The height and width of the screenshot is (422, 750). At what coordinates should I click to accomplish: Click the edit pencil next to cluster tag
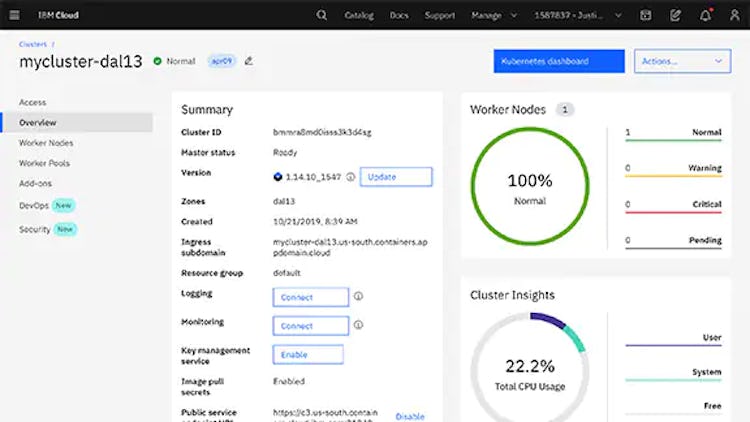[x=249, y=61]
